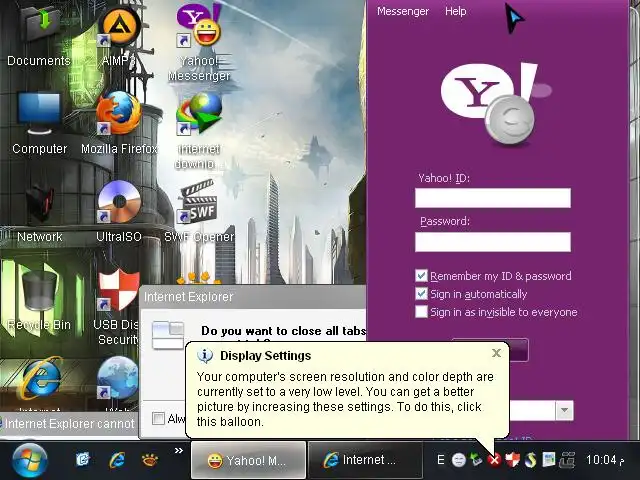Click the E language indicator in tray
640x480 pixels.
coord(440,460)
